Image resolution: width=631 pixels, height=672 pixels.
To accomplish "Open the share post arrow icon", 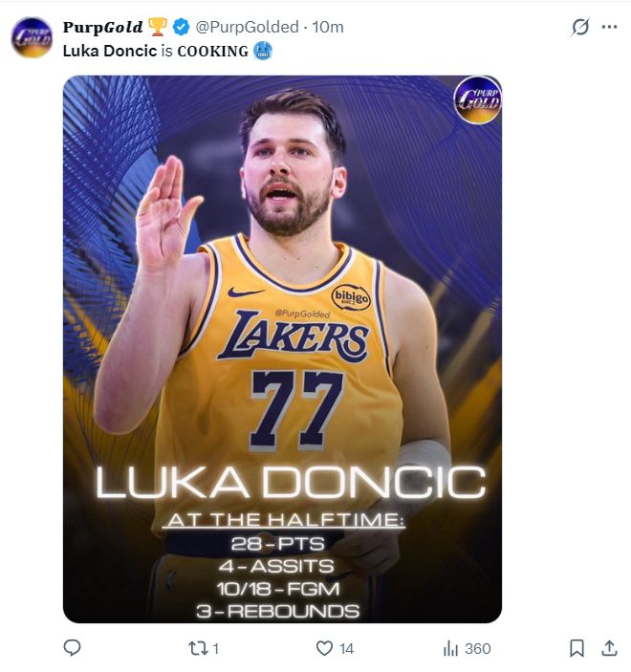I will pos(609,648).
